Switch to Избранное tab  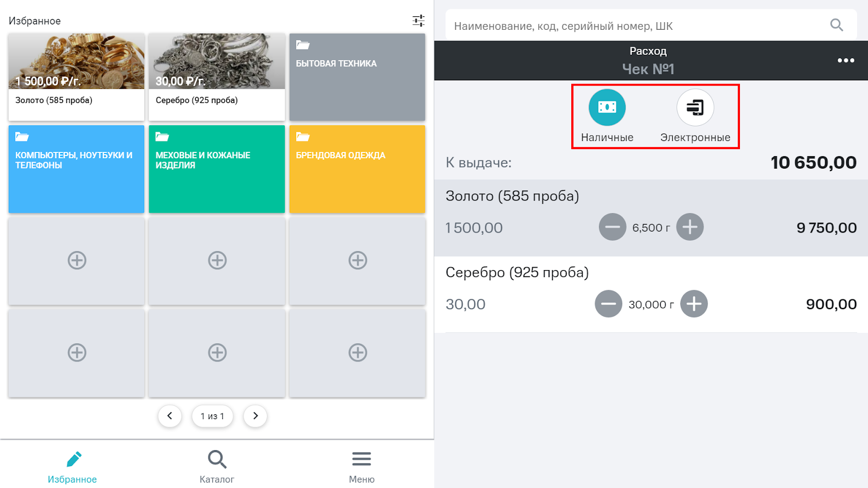(72, 467)
